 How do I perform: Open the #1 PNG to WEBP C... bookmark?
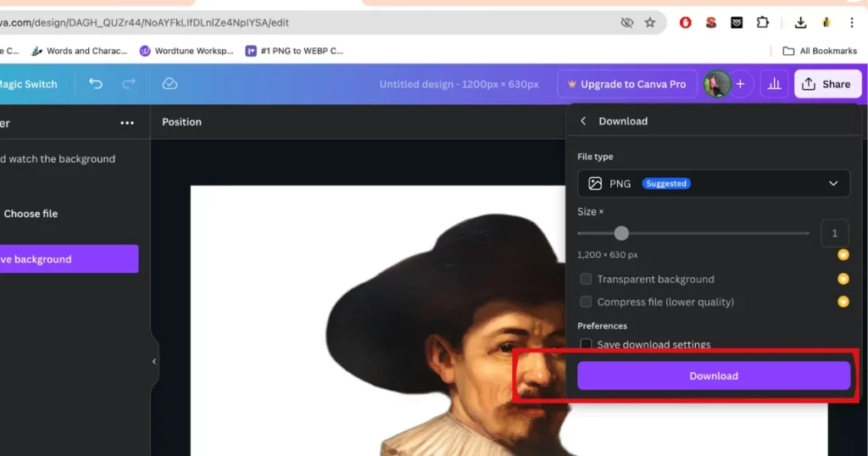[x=294, y=51]
